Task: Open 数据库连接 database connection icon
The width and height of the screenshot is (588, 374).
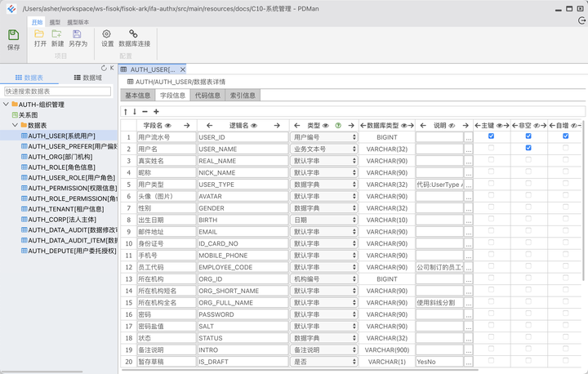Action: [x=133, y=34]
